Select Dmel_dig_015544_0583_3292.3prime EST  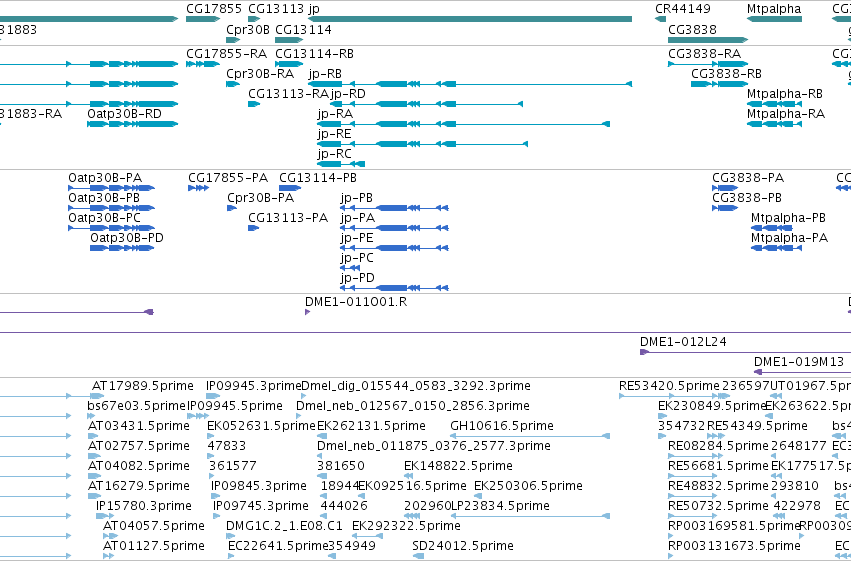pos(416,386)
